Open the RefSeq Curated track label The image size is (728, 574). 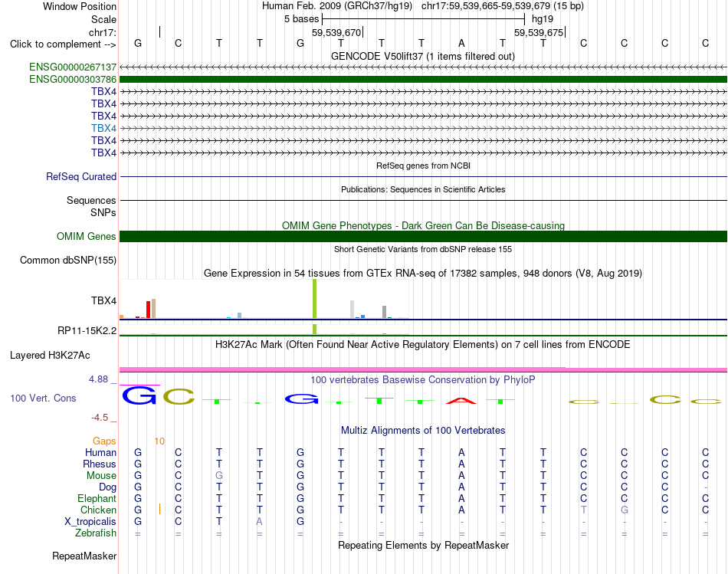pyautogui.click(x=80, y=176)
